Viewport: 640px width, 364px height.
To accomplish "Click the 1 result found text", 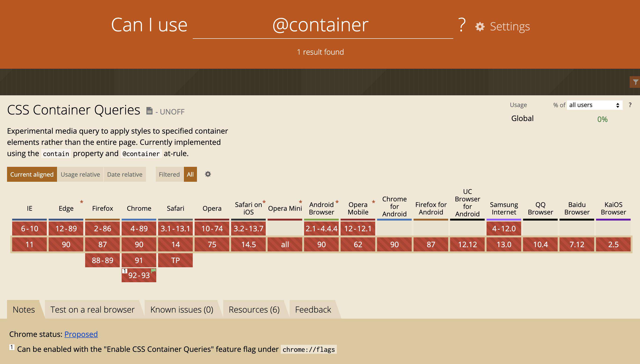I will pyautogui.click(x=320, y=52).
